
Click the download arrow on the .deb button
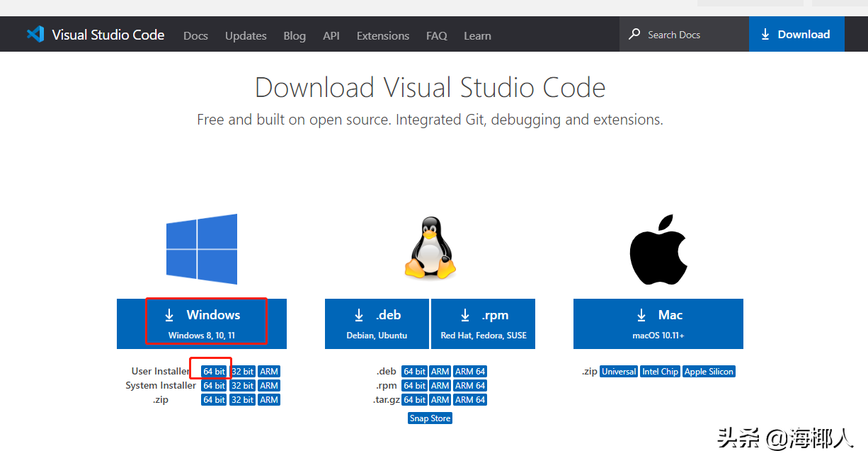pos(359,315)
